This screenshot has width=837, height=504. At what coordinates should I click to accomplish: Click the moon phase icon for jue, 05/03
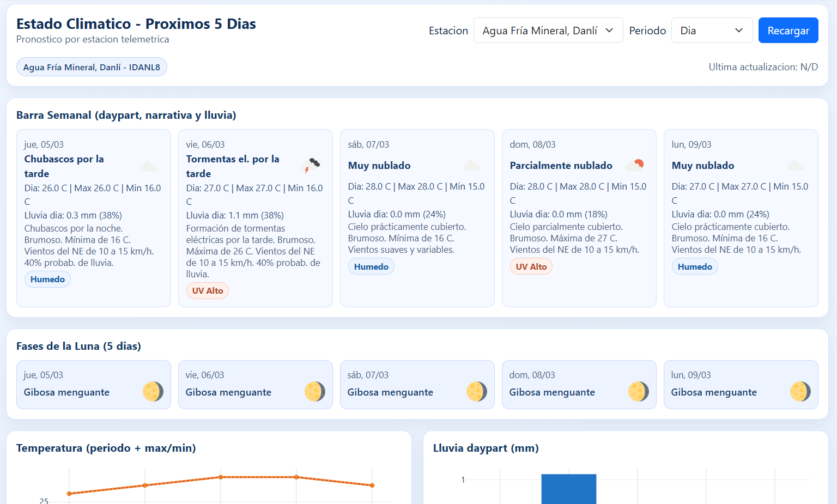click(x=153, y=392)
